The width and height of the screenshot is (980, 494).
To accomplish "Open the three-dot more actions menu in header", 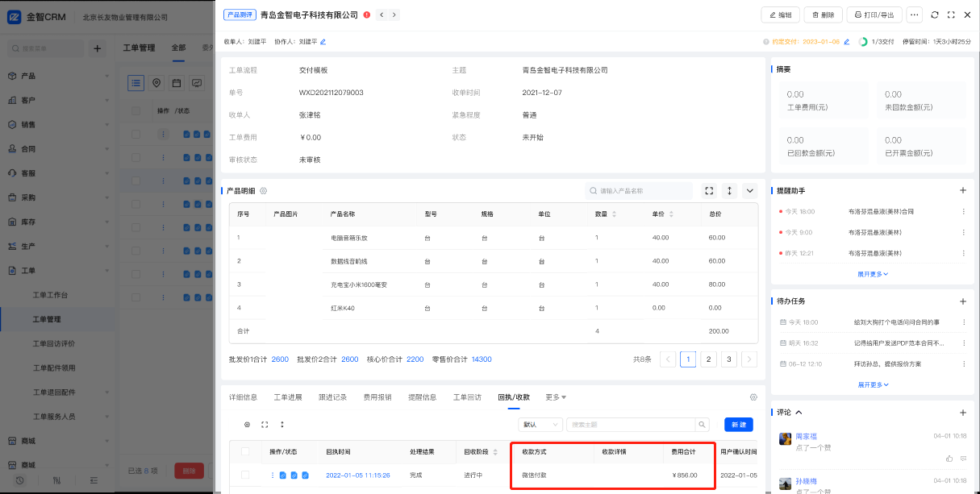I will (x=915, y=15).
